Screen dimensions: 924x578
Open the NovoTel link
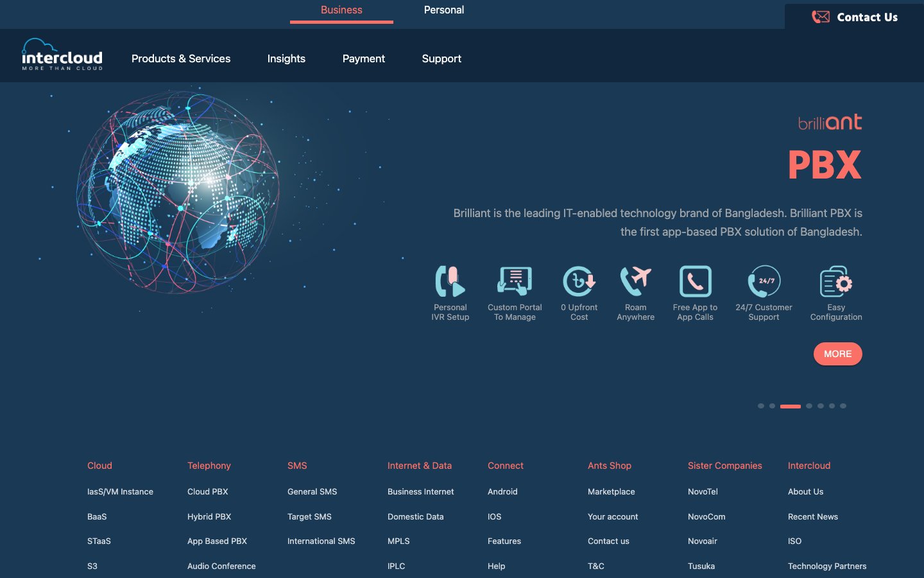(x=703, y=492)
